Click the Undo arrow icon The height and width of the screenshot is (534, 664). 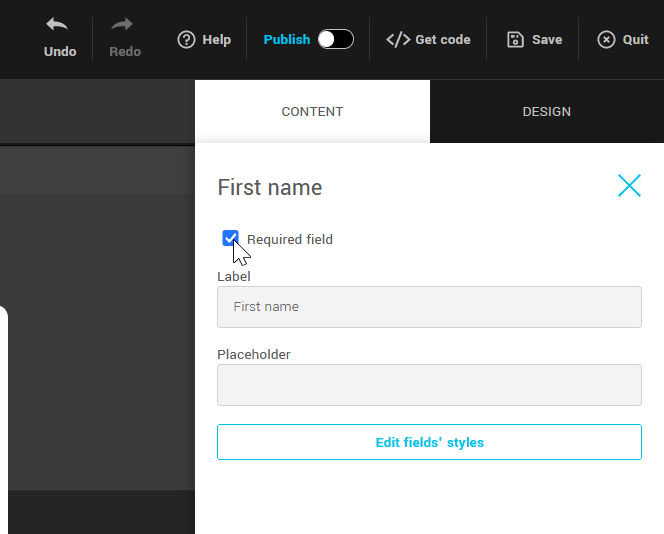pos(59,25)
